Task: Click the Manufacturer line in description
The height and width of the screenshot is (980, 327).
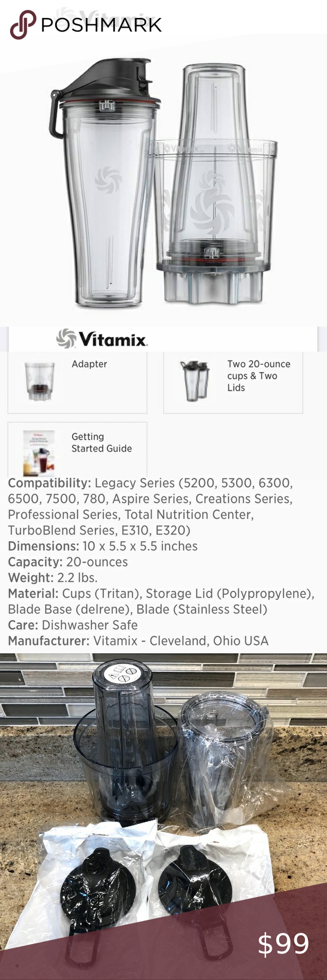Action: pyautogui.click(x=138, y=640)
